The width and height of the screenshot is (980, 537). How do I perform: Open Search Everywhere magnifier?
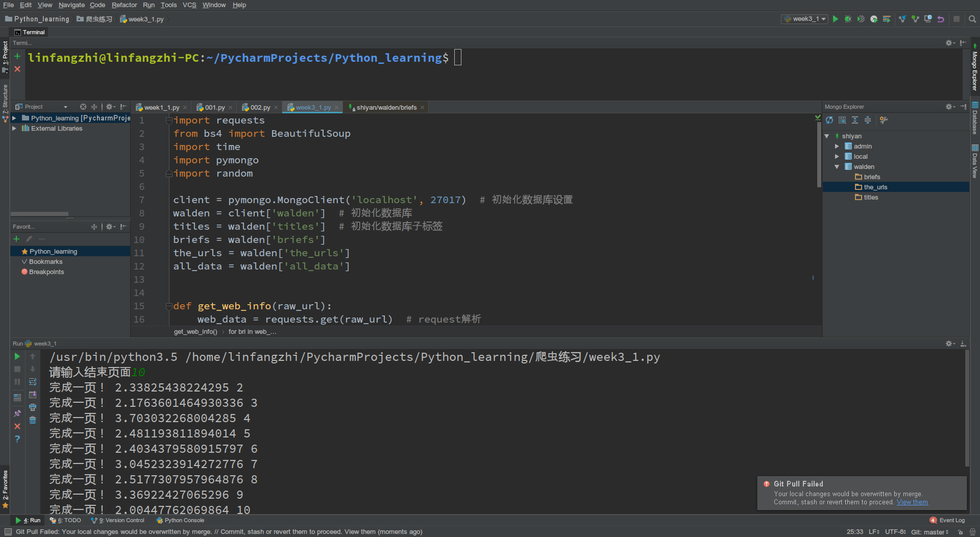click(x=972, y=19)
